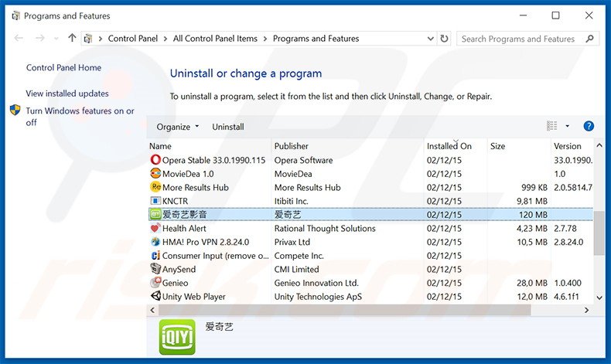Expand the chevron after Control Panel breadcrumb
The image size is (611, 364).
click(x=166, y=39)
